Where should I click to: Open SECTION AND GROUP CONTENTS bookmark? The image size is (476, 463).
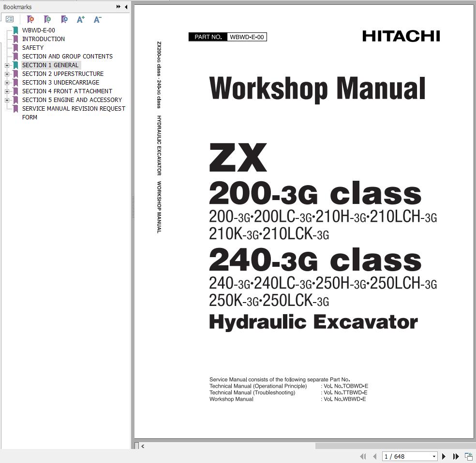67,57
